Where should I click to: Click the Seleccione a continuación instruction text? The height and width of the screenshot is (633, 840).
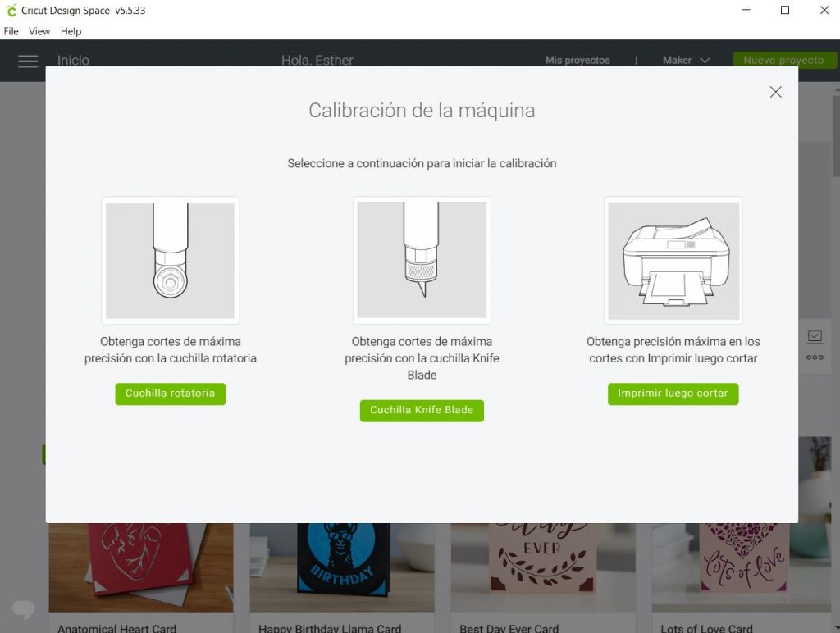pyautogui.click(x=422, y=163)
